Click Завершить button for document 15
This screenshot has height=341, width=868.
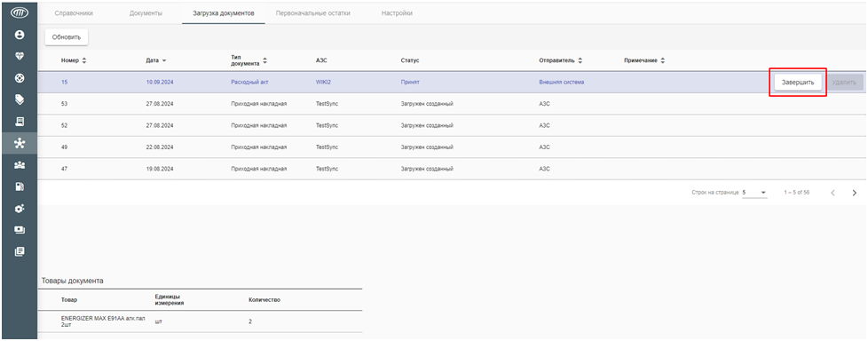pyautogui.click(x=798, y=83)
